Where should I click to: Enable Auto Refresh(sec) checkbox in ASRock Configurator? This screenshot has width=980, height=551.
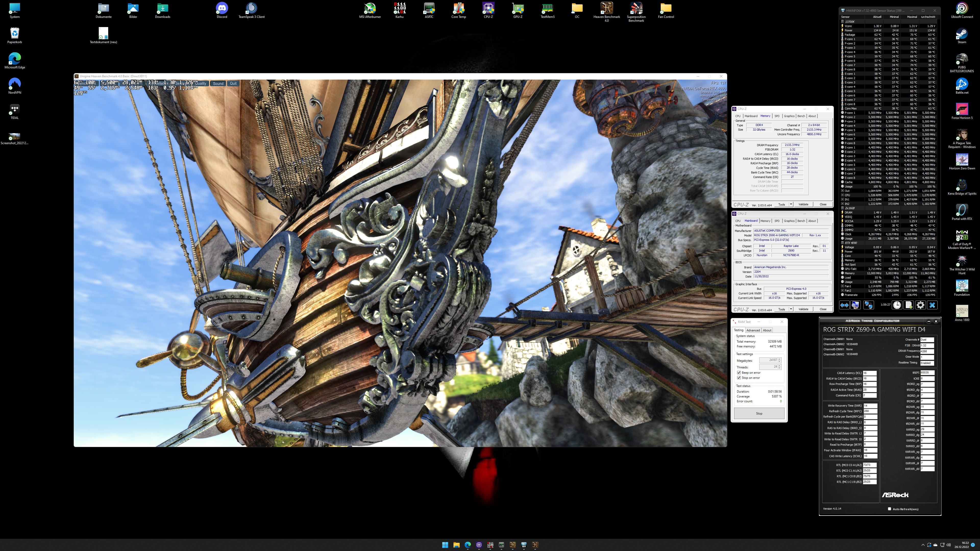click(889, 509)
